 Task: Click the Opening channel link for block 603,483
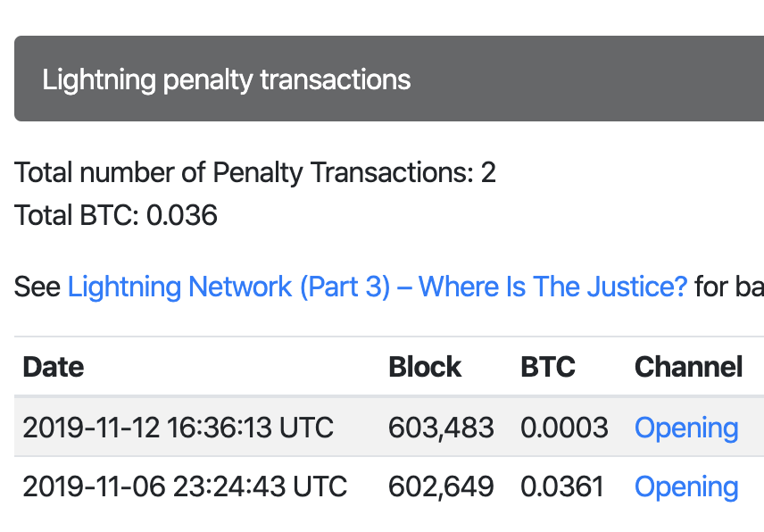tap(686, 428)
